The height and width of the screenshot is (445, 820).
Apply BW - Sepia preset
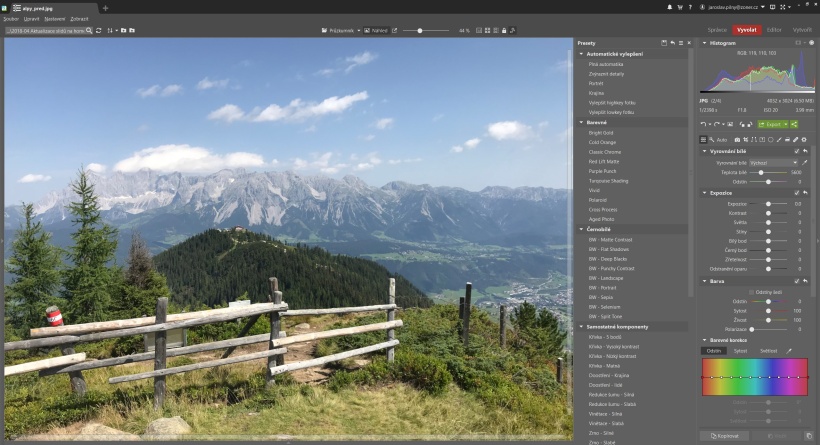pos(602,297)
